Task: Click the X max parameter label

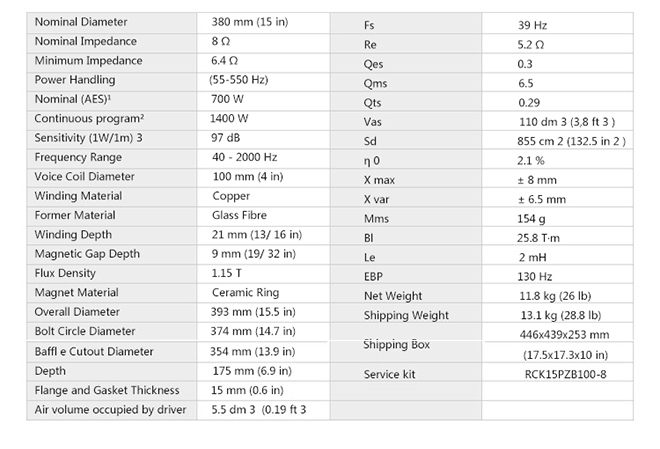Action: (382, 180)
